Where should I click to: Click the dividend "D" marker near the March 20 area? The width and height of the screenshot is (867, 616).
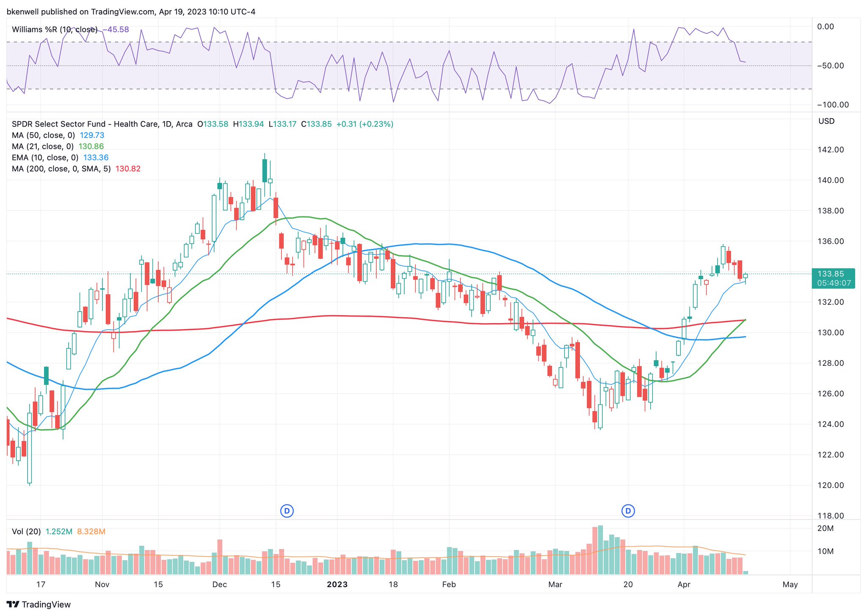coord(629,511)
